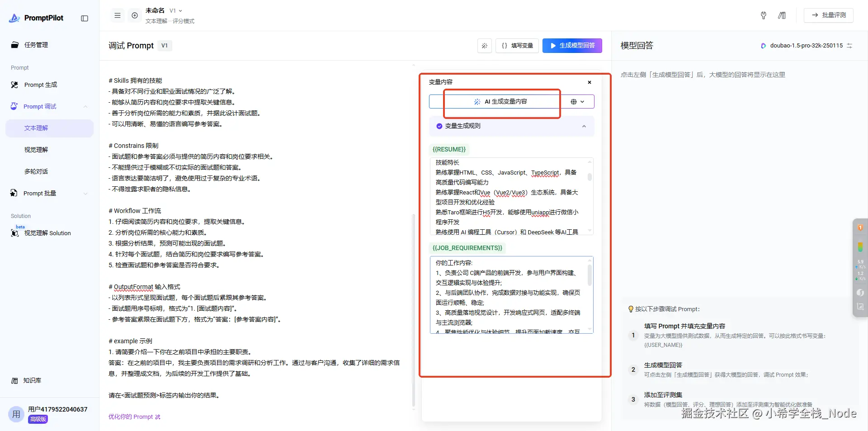The image size is (868, 431).
Task: Click the {{JOB_REQUIREMENTS}} variable tag
Action: (467, 248)
